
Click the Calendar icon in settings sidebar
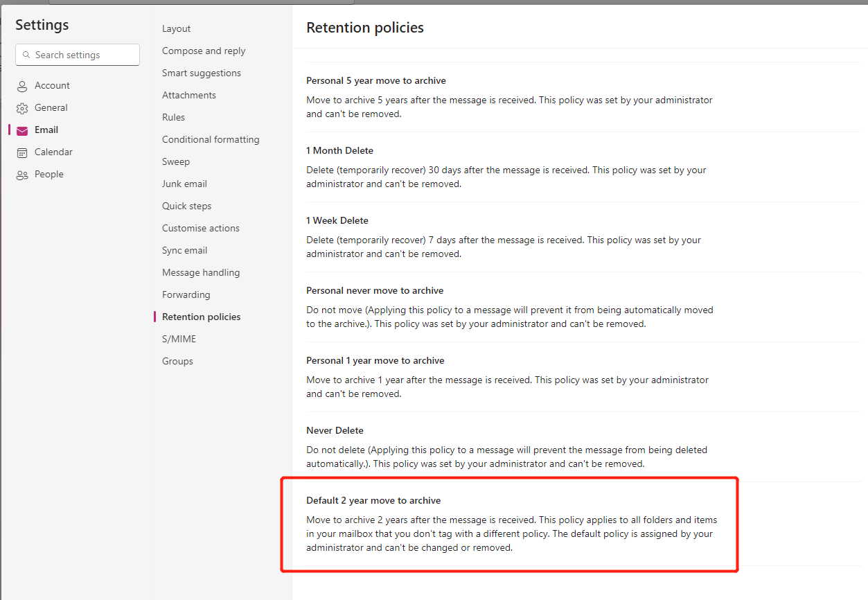coord(22,152)
